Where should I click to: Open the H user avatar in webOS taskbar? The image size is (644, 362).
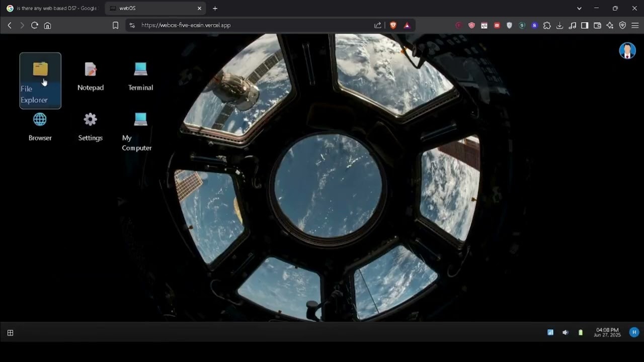click(634, 332)
